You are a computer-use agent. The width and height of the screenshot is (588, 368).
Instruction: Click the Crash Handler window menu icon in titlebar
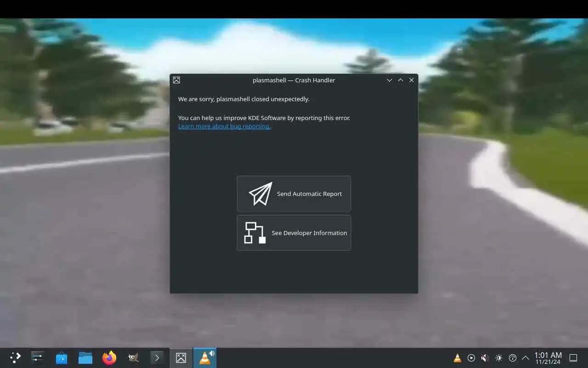click(x=176, y=80)
